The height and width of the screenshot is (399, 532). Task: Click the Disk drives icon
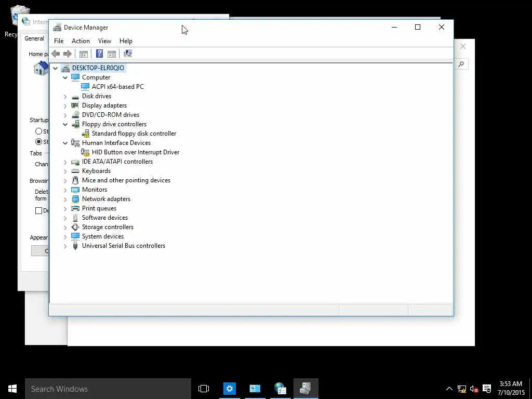point(75,97)
